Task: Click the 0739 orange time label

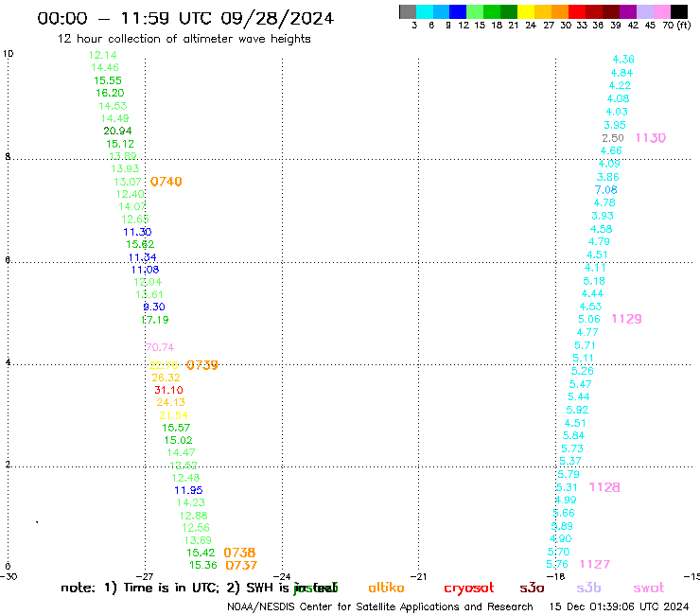Action: coord(202,365)
